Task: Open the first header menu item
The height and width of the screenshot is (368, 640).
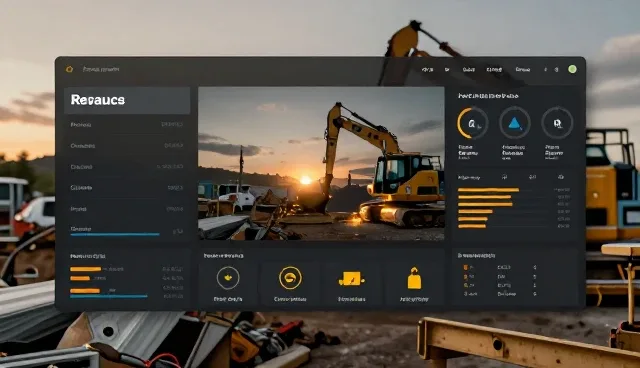Action: 427,70
